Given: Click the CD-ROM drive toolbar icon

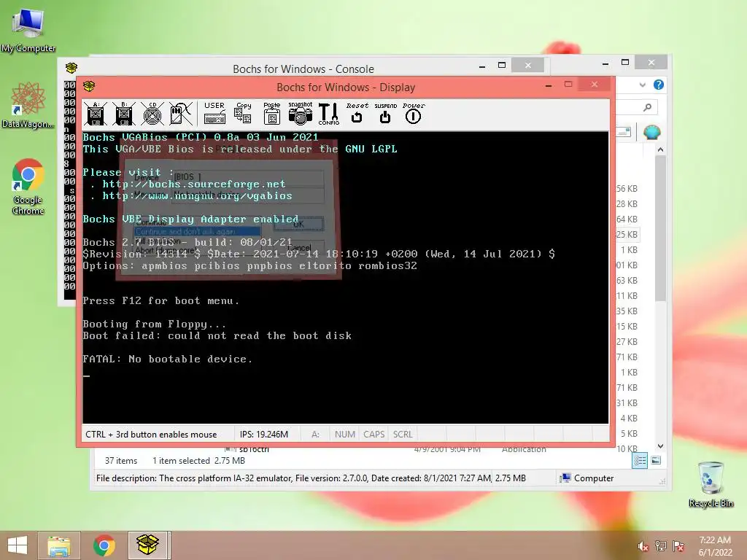Looking at the screenshot, I should [x=152, y=114].
